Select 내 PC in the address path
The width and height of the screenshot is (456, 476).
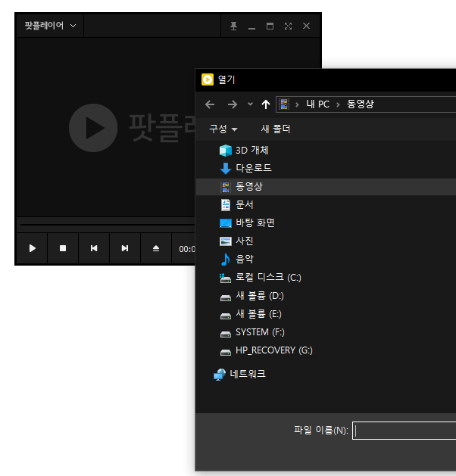coord(318,104)
